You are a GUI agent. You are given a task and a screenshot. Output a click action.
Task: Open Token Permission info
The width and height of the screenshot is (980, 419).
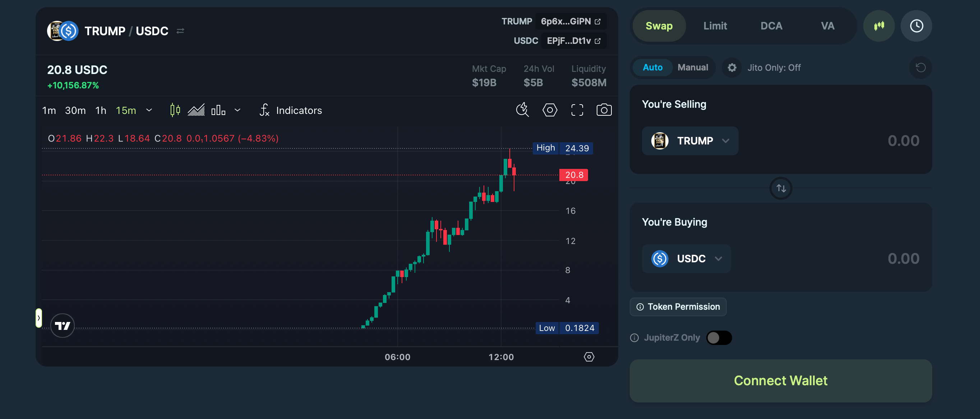pyautogui.click(x=678, y=307)
